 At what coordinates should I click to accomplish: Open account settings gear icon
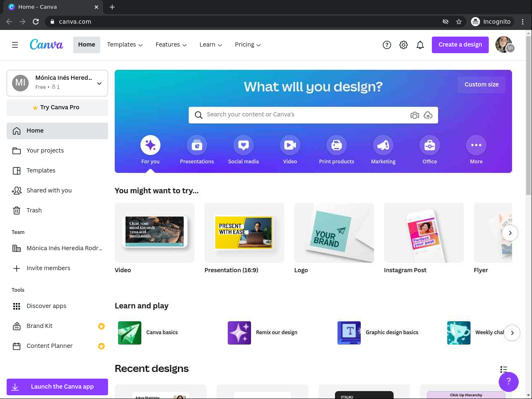(x=404, y=45)
